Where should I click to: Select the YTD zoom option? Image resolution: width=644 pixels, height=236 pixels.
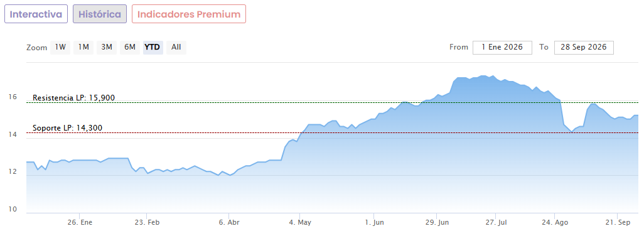tap(153, 47)
